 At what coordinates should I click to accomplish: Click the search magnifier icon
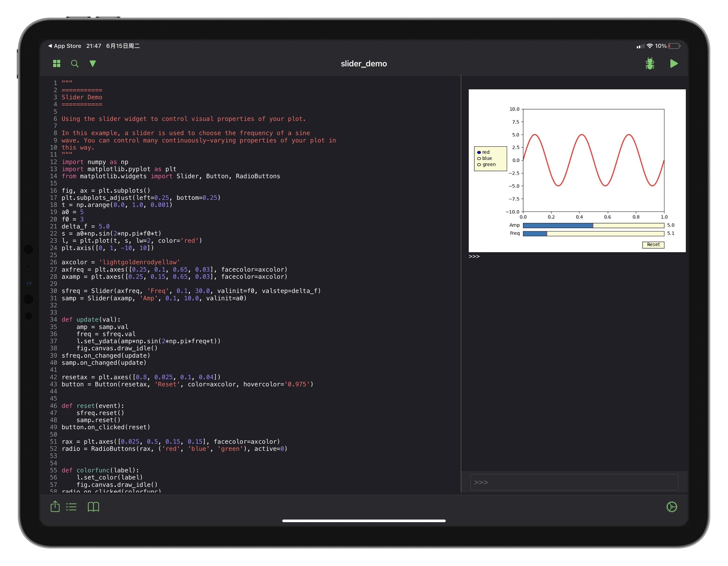pos(75,63)
